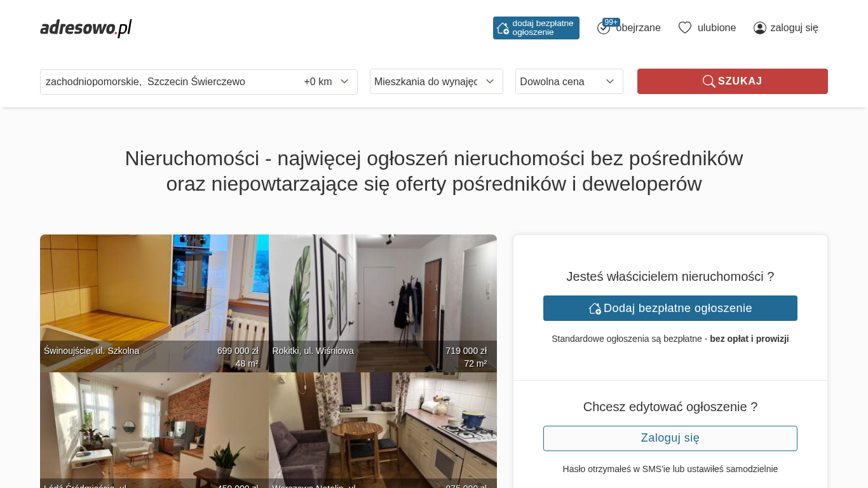Open the Świnoujście, ul. Szkolna listing photo

tap(154, 303)
